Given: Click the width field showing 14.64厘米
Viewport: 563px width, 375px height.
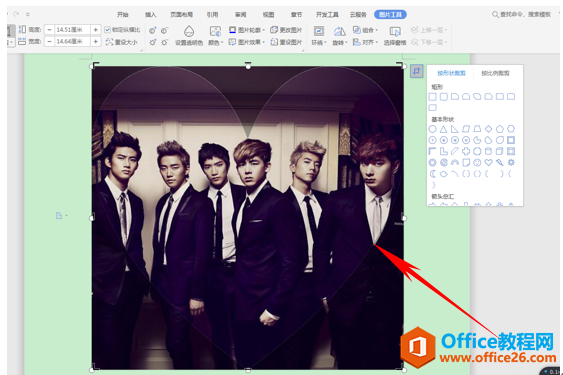Looking at the screenshot, I should [x=73, y=42].
